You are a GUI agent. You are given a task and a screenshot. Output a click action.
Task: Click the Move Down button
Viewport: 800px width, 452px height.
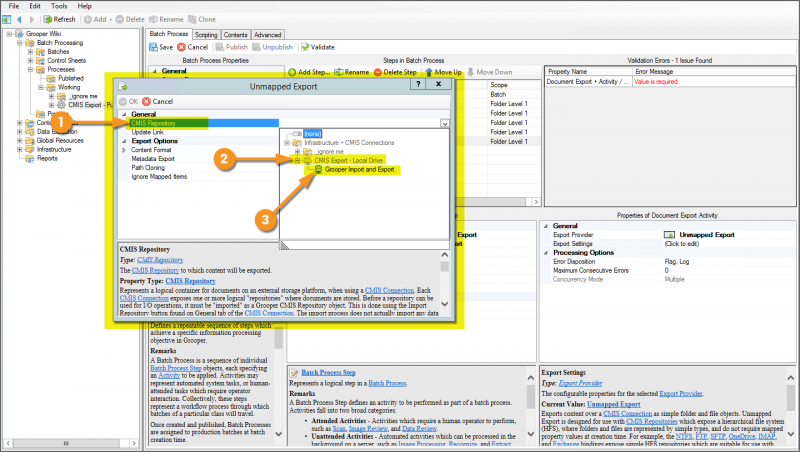tap(489, 72)
